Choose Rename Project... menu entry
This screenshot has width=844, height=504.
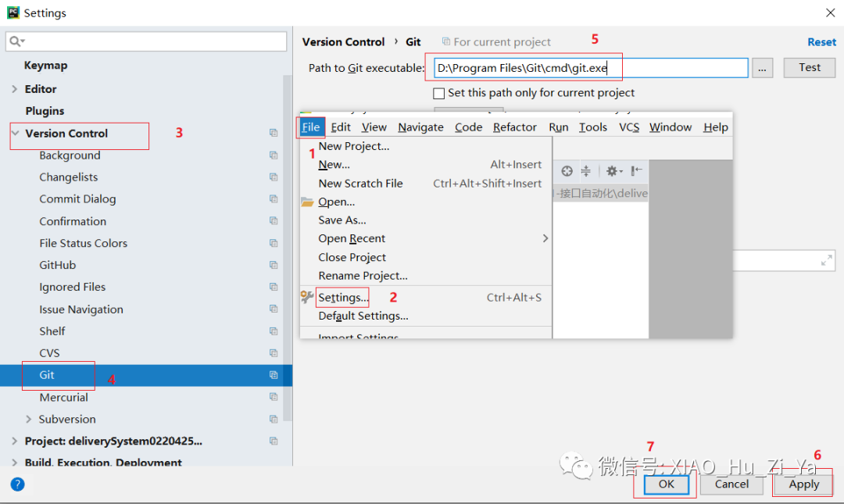click(x=426, y=276)
